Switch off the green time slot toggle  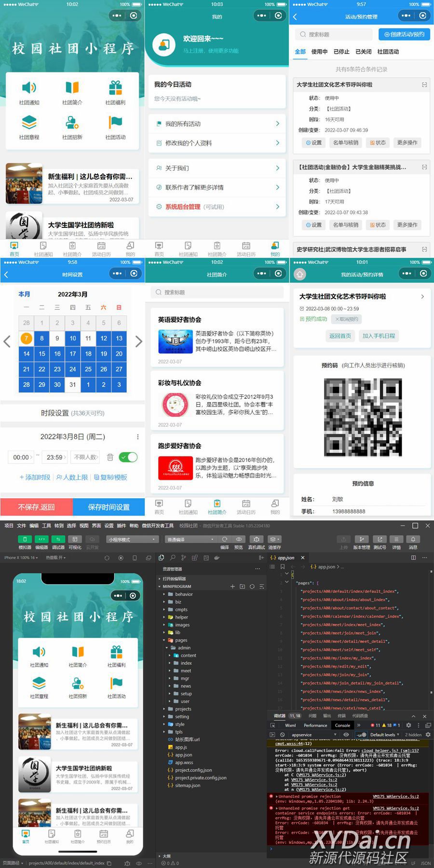[x=128, y=457]
